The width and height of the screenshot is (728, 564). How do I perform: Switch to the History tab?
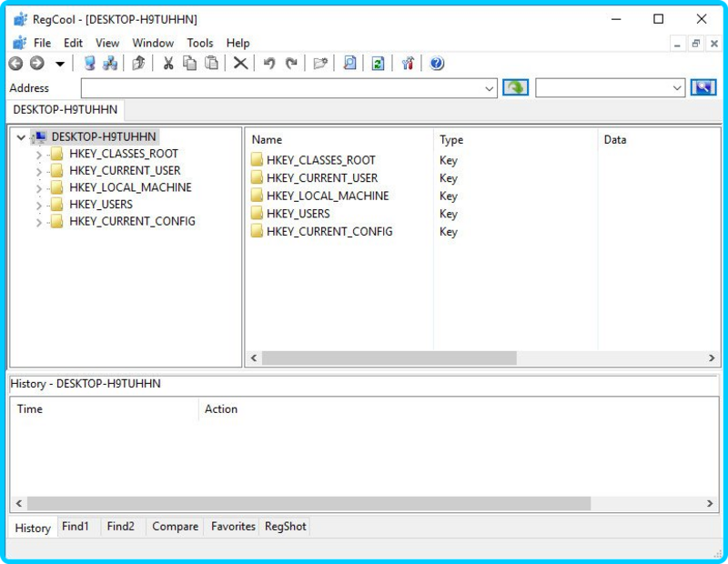coord(33,528)
